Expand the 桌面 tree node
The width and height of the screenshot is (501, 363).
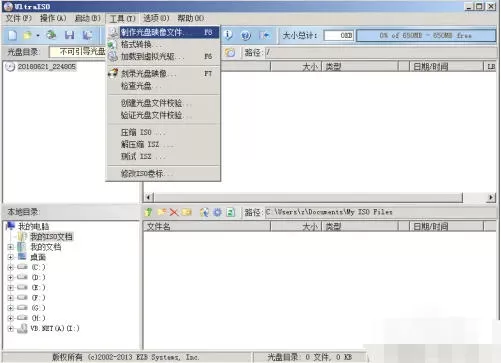click(x=10, y=257)
